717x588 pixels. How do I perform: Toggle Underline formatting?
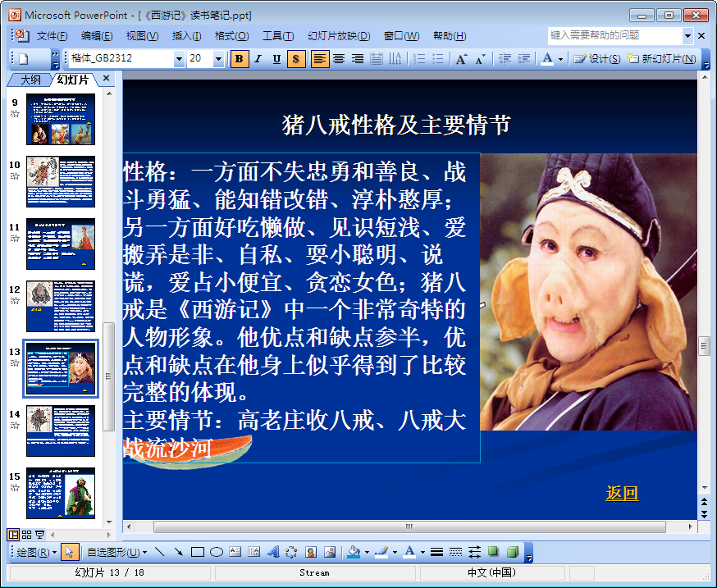276,58
